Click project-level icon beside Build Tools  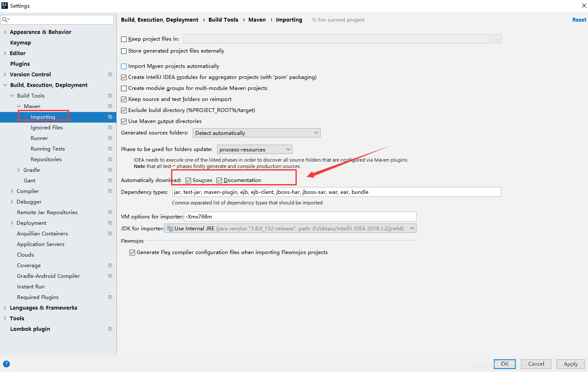110,95
